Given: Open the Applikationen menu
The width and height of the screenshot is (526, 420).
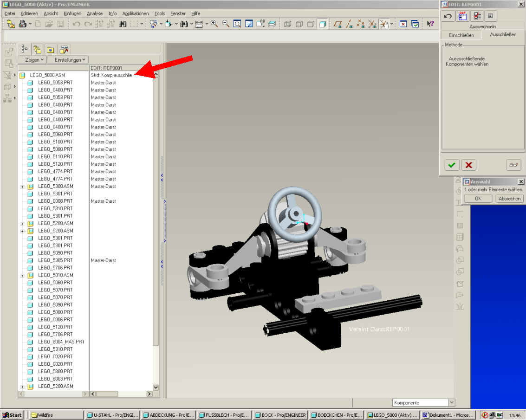Looking at the screenshot, I should (136, 13).
